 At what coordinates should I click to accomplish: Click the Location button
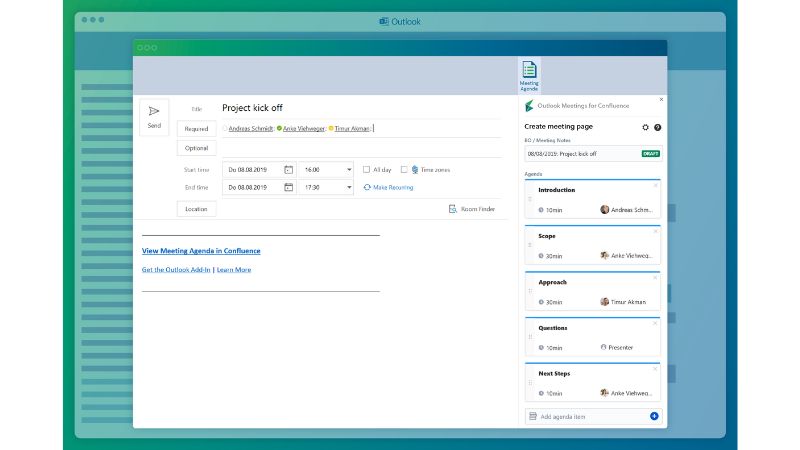pyautogui.click(x=196, y=209)
